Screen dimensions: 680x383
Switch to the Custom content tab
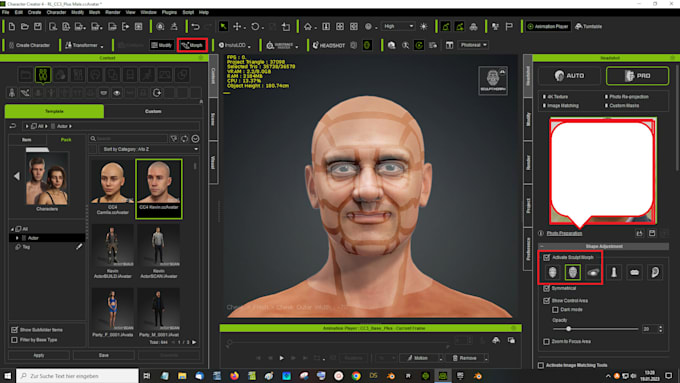pyautogui.click(x=153, y=111)
